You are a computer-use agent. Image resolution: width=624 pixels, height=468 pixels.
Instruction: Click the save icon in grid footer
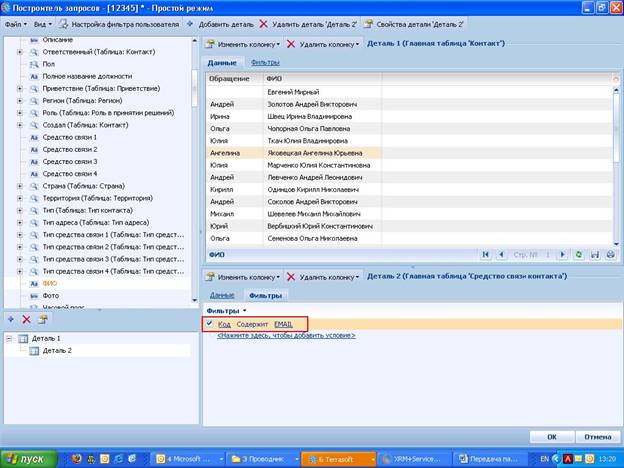click(595, 255)
